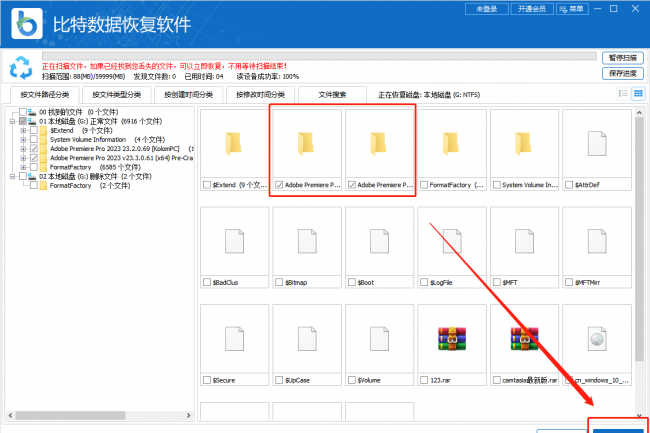Uncheck Adobe Premiere Pro 2023 23.2.0.69 tree checkbox
The width and height of the screenshot is (650, 433).
34,149
